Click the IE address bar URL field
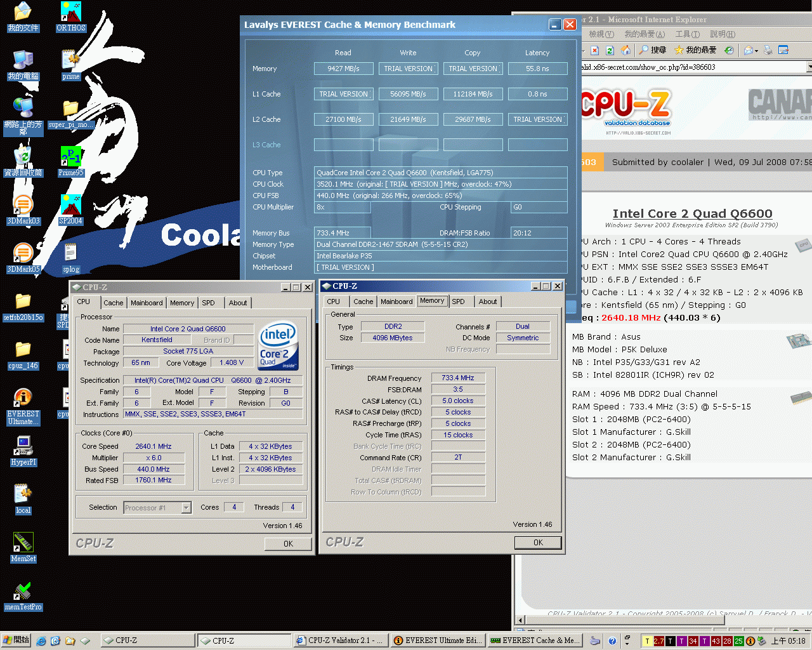This screenshot has width=812, height=650. coord(693,67)
